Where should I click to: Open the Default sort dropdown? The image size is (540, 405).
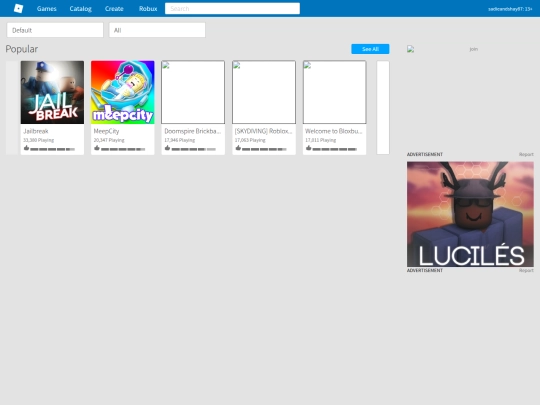pos(55,30)
